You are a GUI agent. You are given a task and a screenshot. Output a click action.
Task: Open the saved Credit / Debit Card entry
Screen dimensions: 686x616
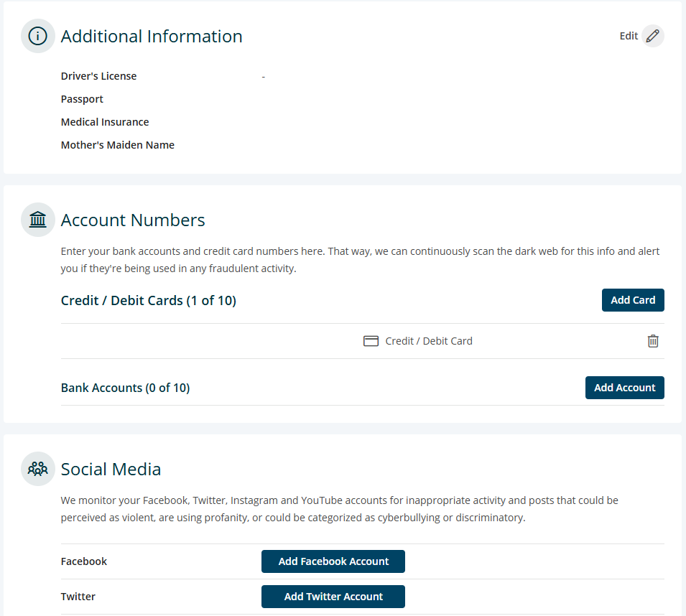(429, 341)
